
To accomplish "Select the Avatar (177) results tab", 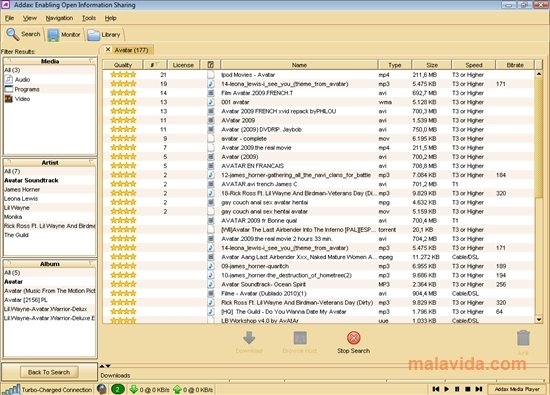I will [131, 50].
